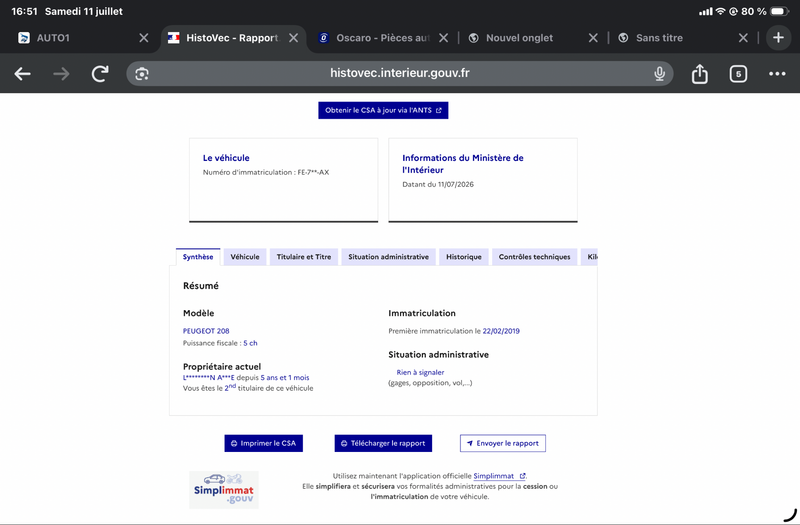Image resolution: width=800 pixels, height=525 pixels.
Task: Go back with the browser back arrow
Action: pos(22,74)
